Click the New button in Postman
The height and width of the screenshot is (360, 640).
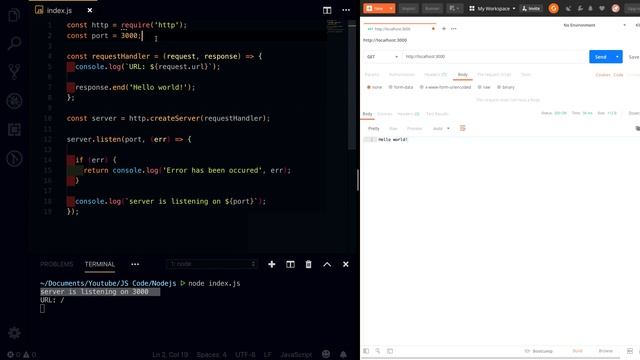[375, 8]
